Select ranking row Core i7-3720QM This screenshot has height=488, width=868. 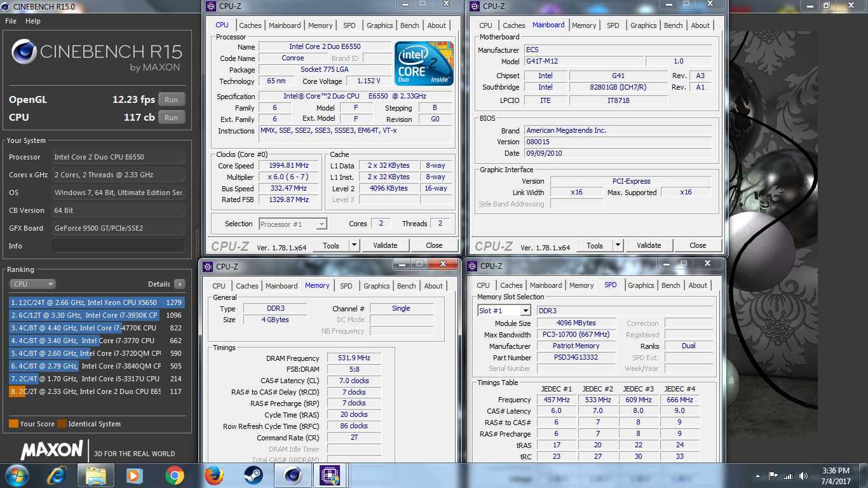(97, 353)
